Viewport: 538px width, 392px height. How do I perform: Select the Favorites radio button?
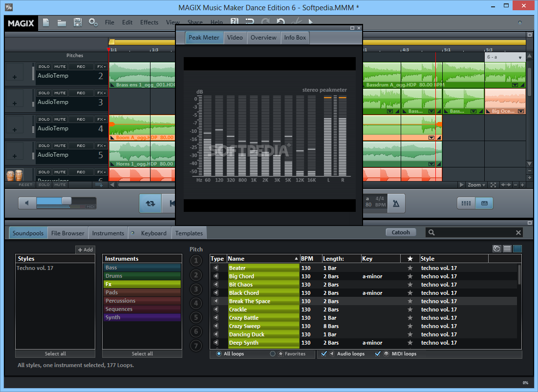[273, 353]
